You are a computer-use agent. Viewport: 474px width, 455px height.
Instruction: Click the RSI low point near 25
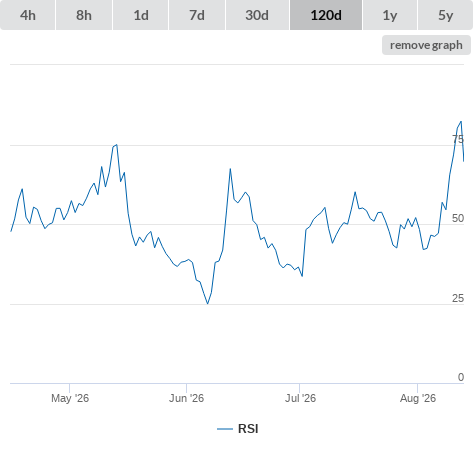[208, 304]
